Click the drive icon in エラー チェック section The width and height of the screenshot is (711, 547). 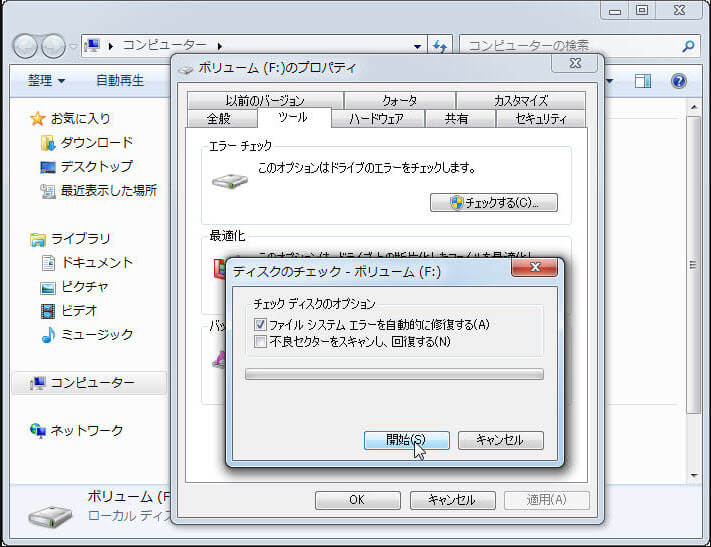coord(230,181)
